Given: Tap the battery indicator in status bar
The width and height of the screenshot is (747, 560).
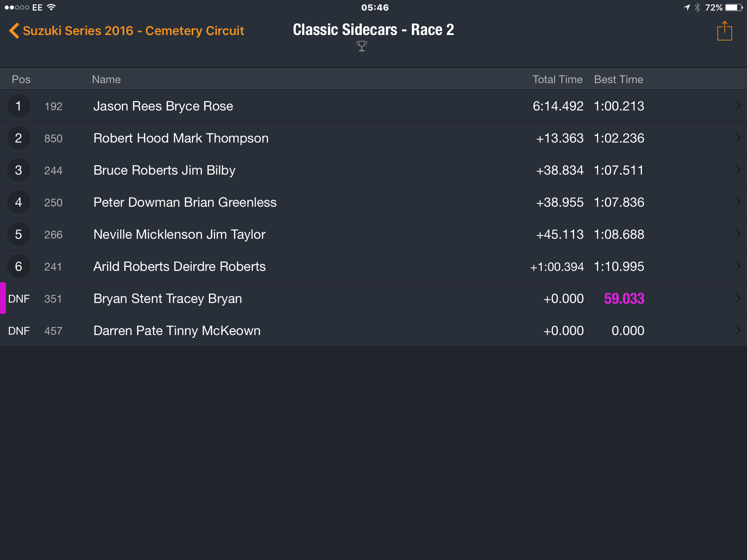Looking at the screenshot, I should click(x=734, y=7).
